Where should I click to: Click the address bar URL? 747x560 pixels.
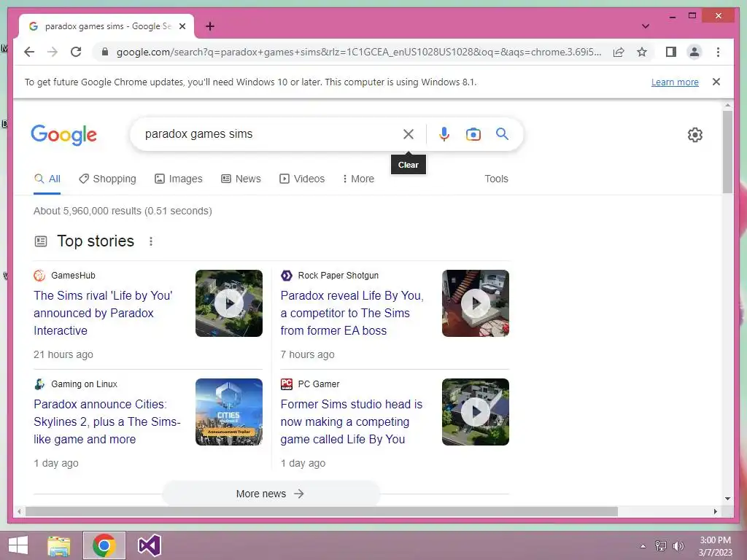pyautogui.click(x=359, y=52)
